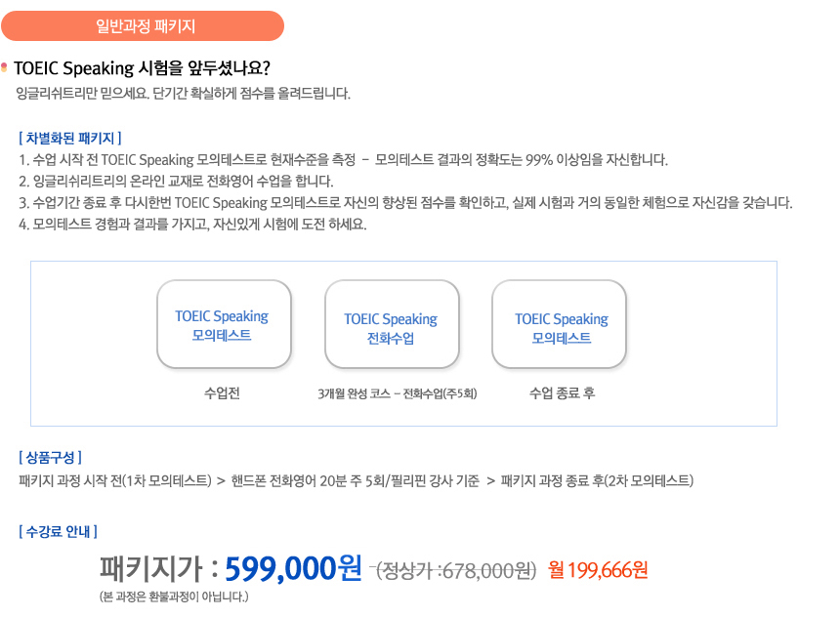This screenshot has width=840, height=618.
Task: Click the 599,000원 package price
Action: [x=293, y=568]
